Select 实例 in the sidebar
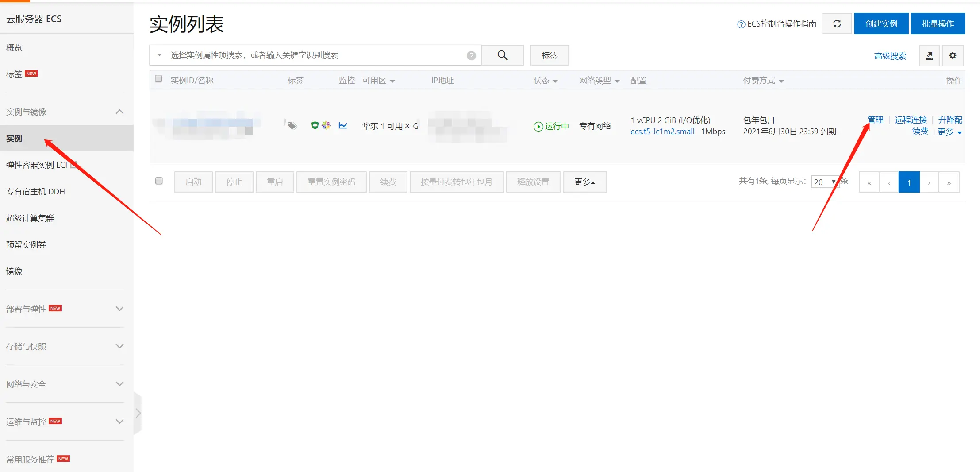980x472 pixels. [x=66, y=138]
